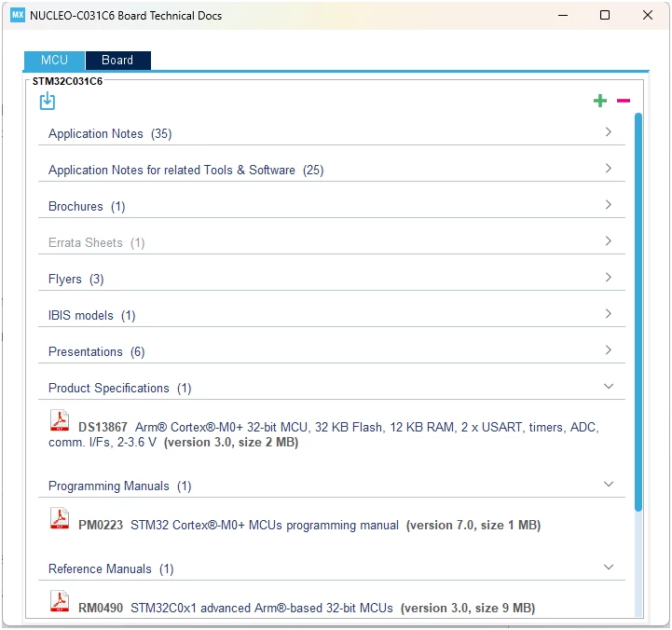Select the Programming Manuals (1) heading
This screenshot has height=630, width=672.
click(x=119, y=486)
